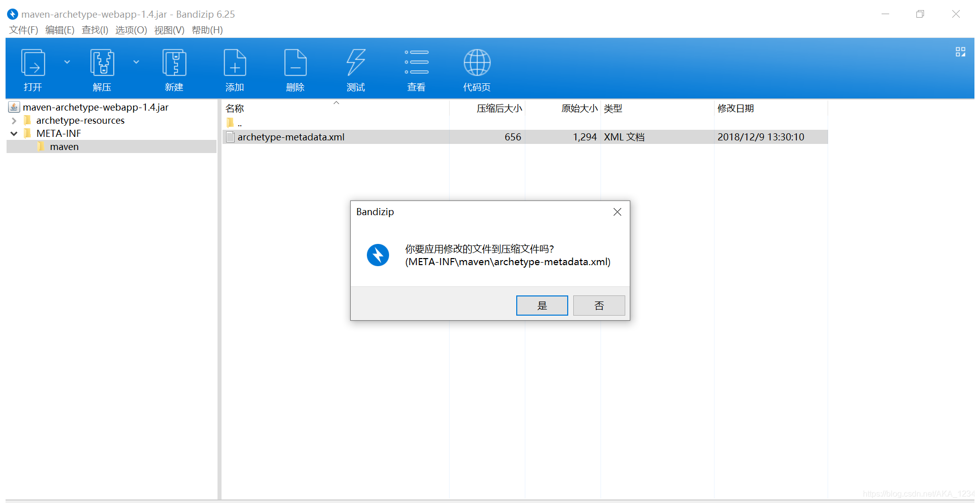Sort by 原始大小 column header
Screen dimensions: 980x503
pyautogui.click(x=579, y=108)
